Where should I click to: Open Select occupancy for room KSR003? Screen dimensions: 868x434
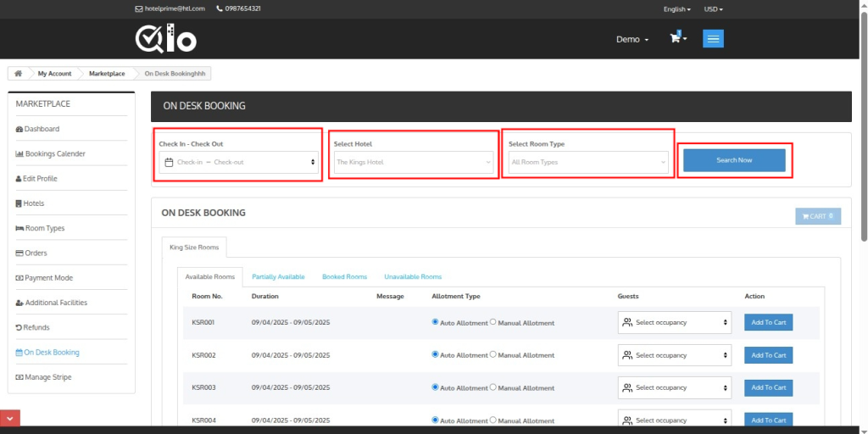(x=675, y=387)
